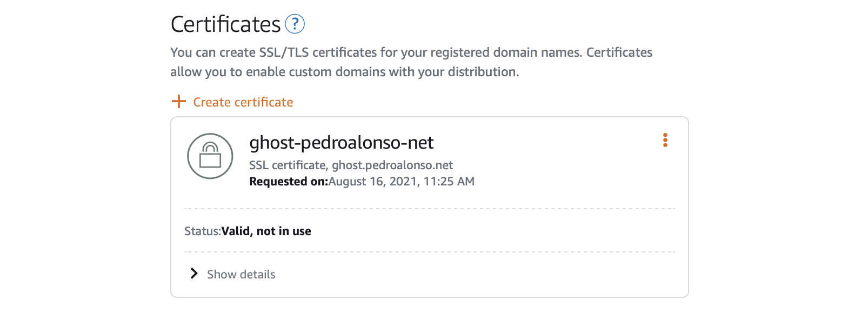Click the Valid, not in use status
Screen dimensions: 868x333
click(x=266, y=231)
